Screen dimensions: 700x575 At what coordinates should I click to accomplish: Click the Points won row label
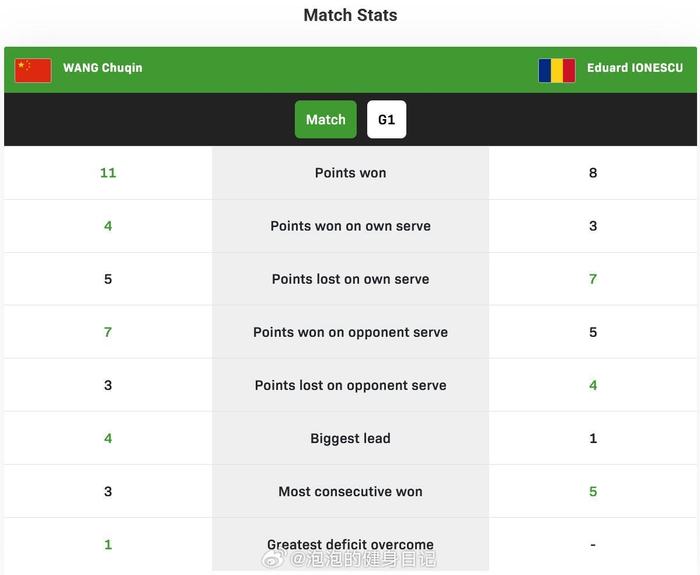pyautogui.click(x=350, y=173)
